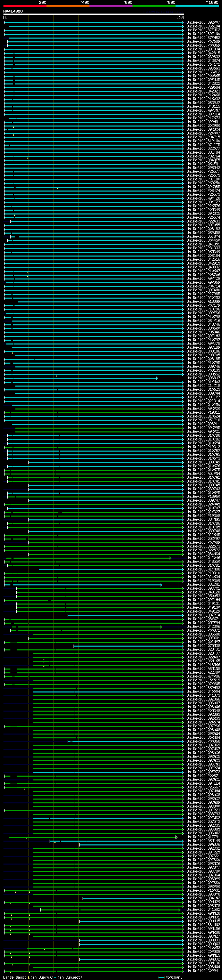Click the orange ~40% identity legend segment
Image resolution: width=222 pixels, height=980 pixels.
pyautogui.click(x=68, y=6)
